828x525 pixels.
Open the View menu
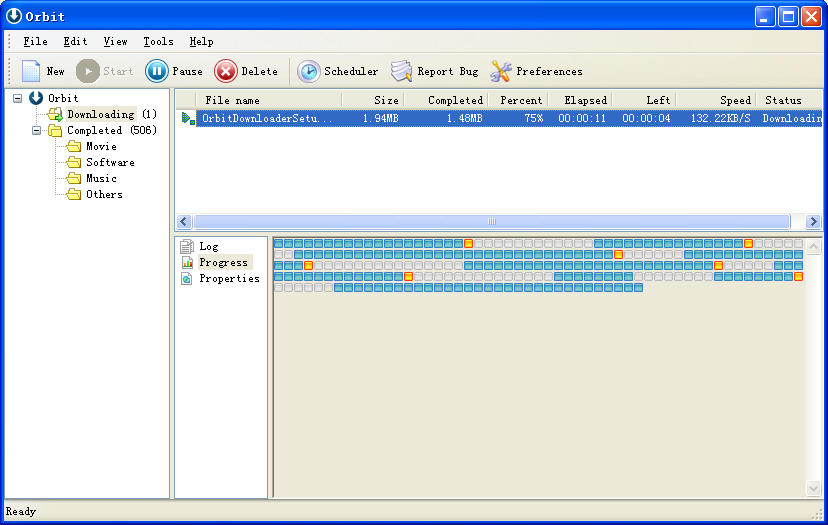pyautogui.click(x=115, y=42)
